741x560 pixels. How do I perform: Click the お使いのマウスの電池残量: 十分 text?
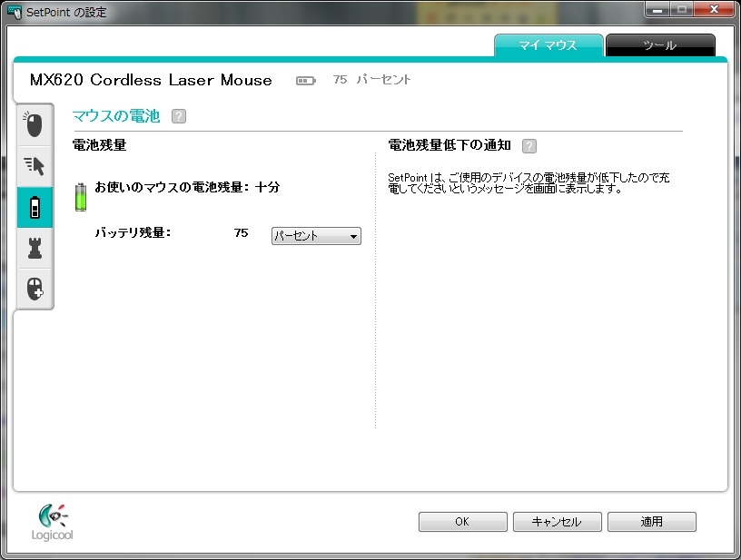coord(187,187)
